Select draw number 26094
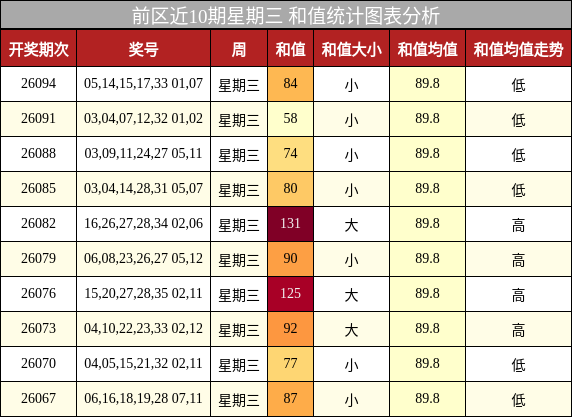 pos(38,84)
